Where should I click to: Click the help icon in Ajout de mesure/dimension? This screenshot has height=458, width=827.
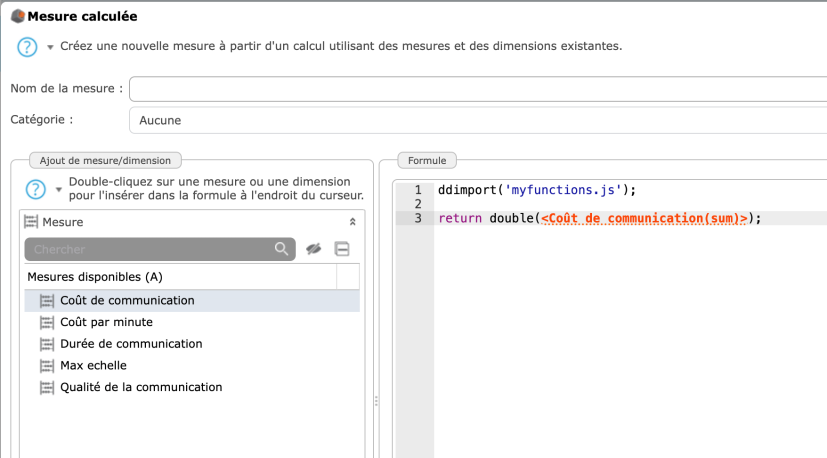click(x=36, y=189)
